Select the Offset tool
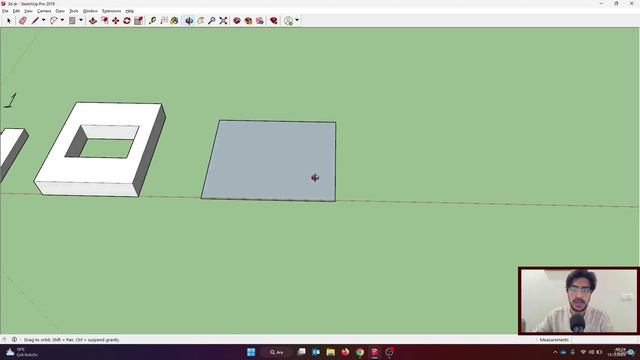This screenshot has height=360, width=640. (x=104, y=20)
